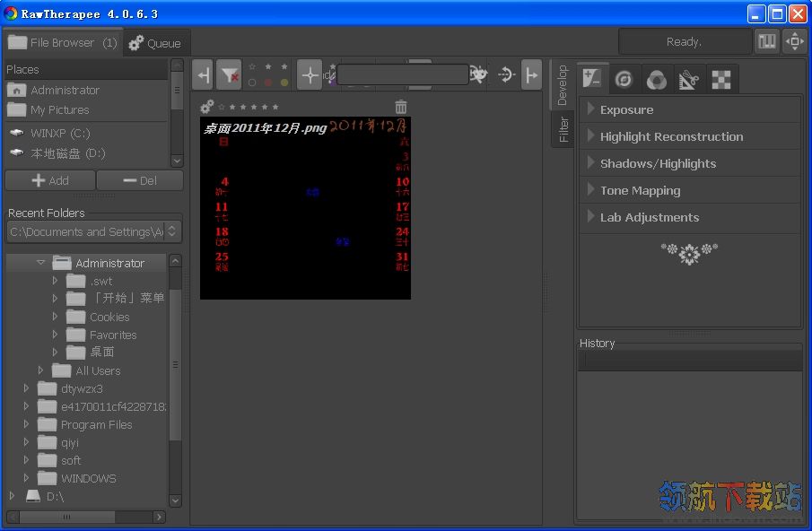Open the Raw tab with checkerboard icon
The image size is (812, 531).
click(x=720, y=80)
